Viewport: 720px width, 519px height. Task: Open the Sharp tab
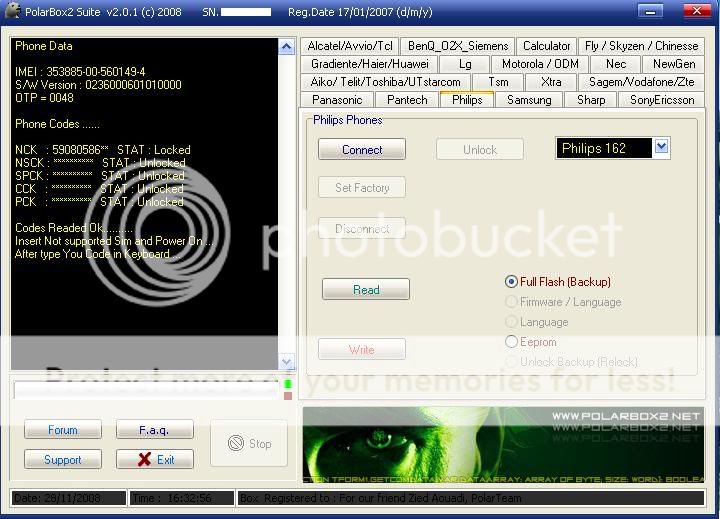(591, 100)
